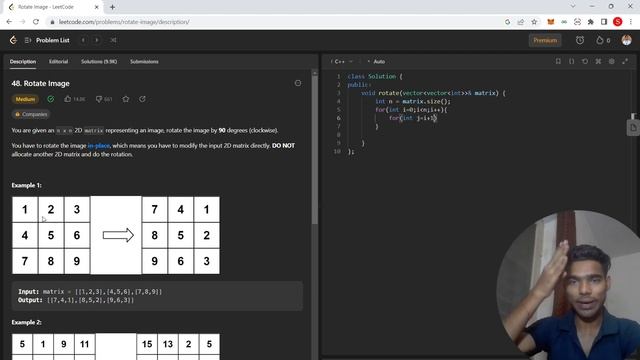View the streak flame counter
The width and height of the screenshot is (640, 360).
click(x=603, y=40)
